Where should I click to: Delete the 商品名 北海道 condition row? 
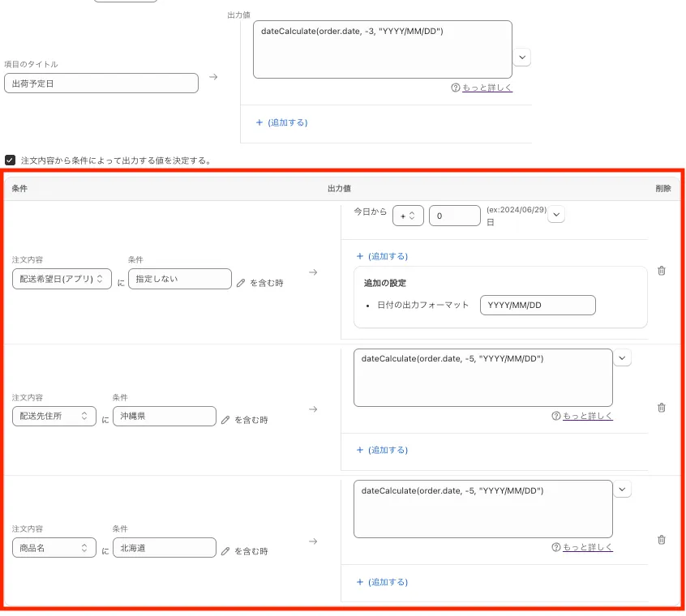point(661,539)
